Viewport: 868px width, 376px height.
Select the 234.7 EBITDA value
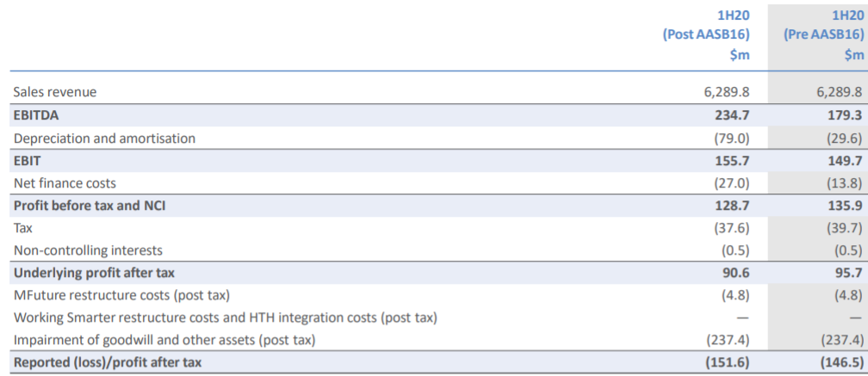pos(731,115)
